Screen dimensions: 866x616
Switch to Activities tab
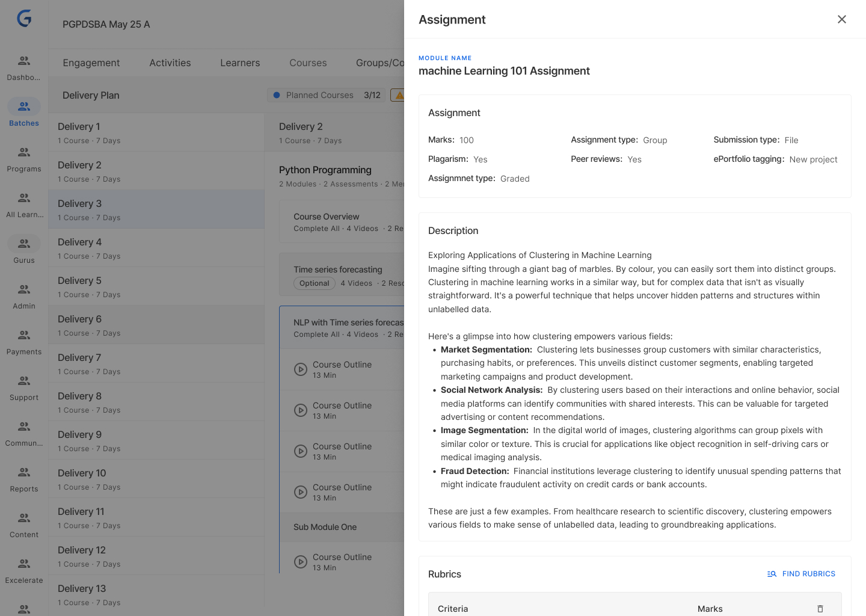point(170,63)
